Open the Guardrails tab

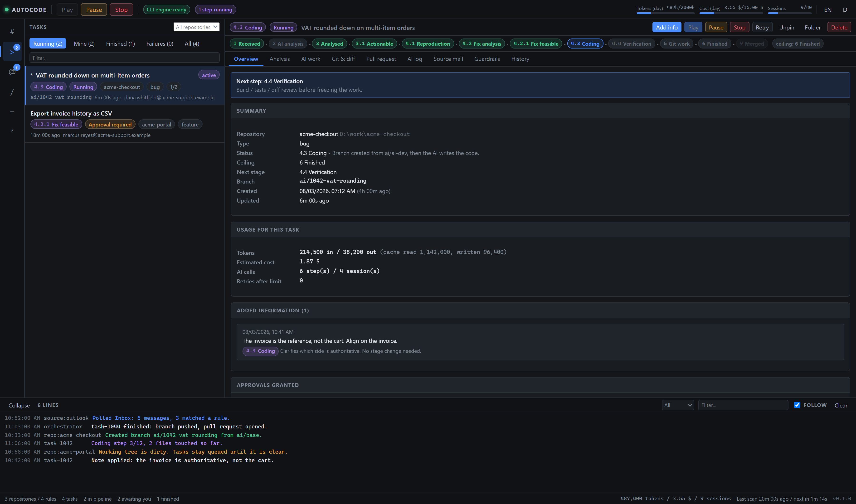pos(487,59)
